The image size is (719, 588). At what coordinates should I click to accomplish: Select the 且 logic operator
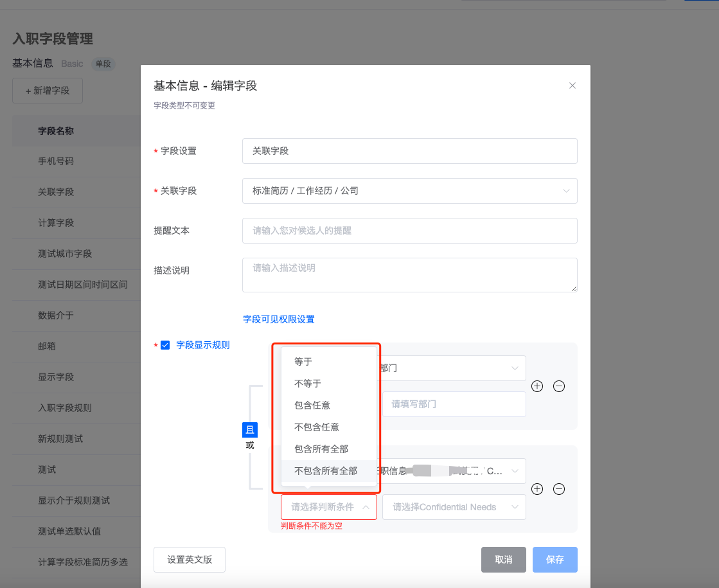click(250, 430)
